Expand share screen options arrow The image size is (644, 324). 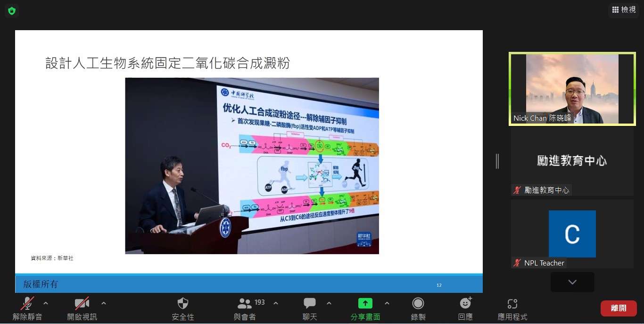click(x=387, y=303)
